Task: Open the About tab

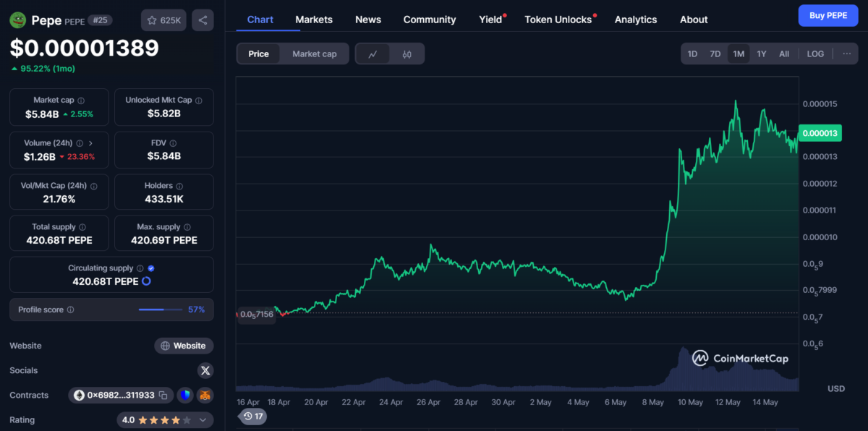Action: click(x=694, y=20)
